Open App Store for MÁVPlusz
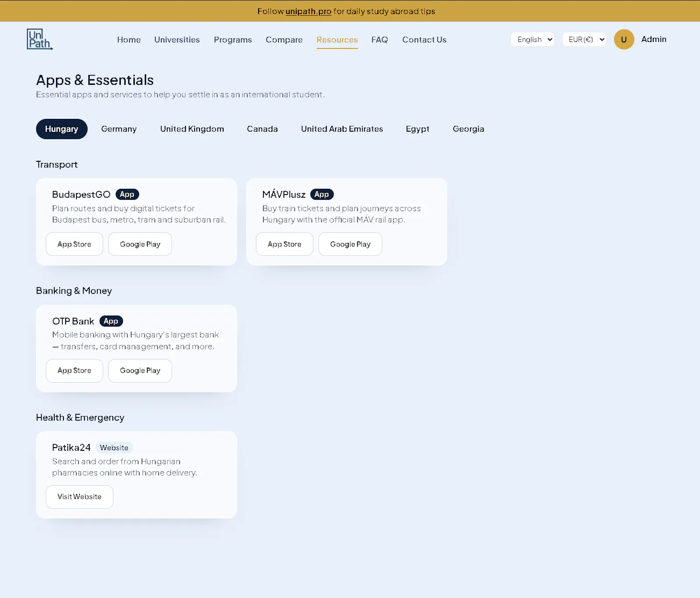This screenshot has height=598, width=700. click(284, 244)
